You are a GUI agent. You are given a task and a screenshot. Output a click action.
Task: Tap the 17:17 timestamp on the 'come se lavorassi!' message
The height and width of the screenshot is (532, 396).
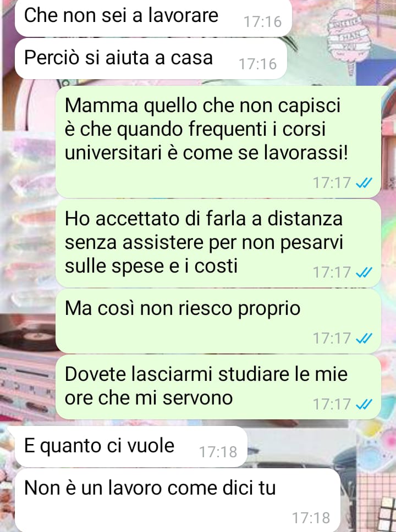(x=332, y=183)
